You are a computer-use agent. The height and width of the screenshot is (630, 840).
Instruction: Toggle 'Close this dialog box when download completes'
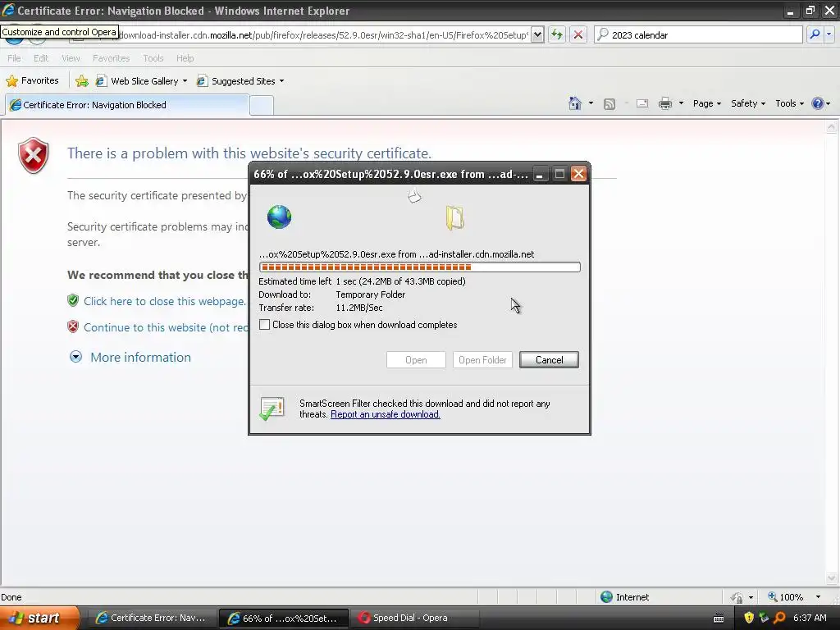265,325
